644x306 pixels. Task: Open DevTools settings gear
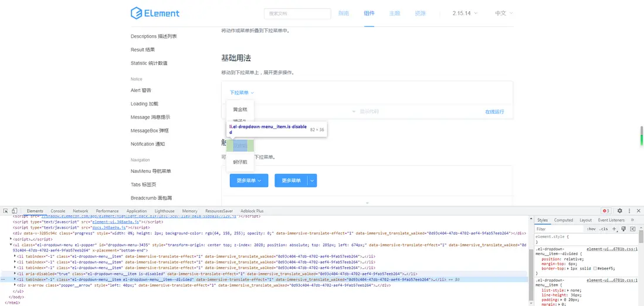(620, 210)
